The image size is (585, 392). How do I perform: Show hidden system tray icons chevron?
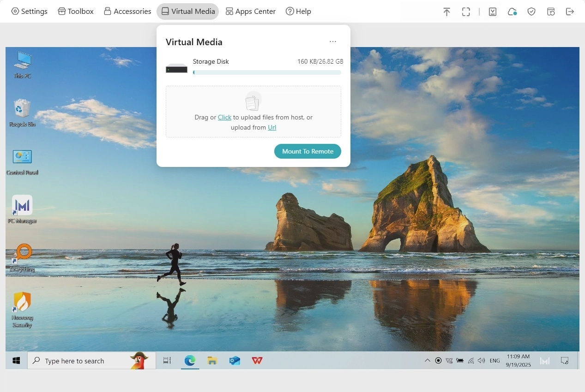point(427,361)
